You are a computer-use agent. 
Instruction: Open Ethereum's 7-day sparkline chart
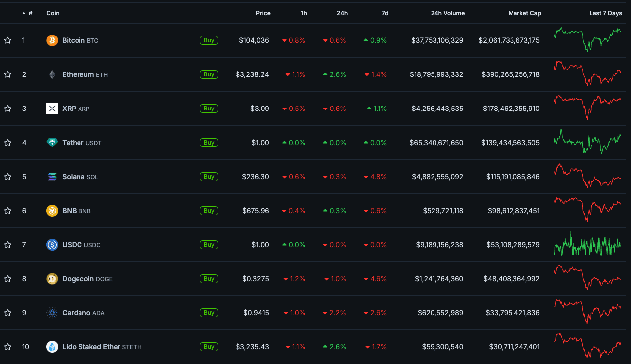[588, 73]
